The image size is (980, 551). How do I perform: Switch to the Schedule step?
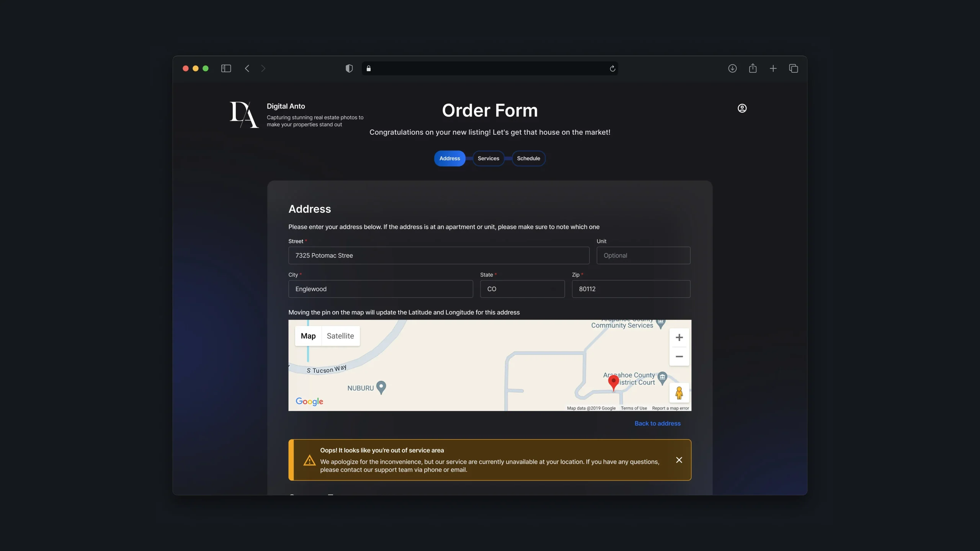528,158
